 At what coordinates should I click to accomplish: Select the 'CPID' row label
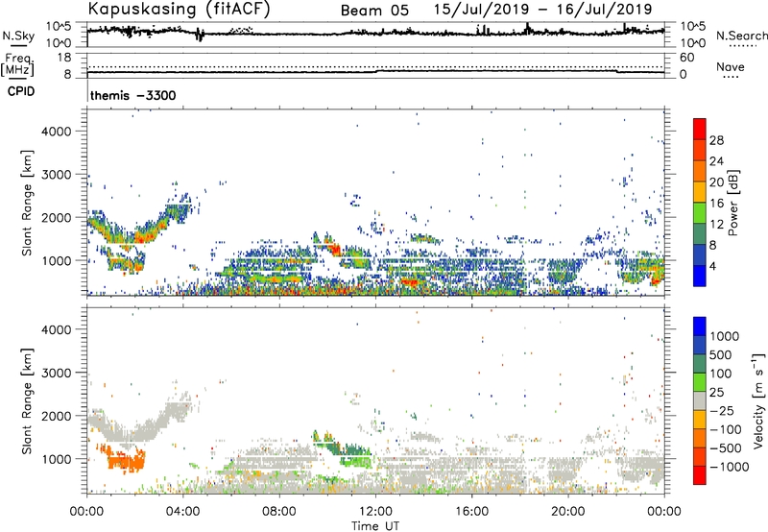pyautogui.click(x=21, y=91)
